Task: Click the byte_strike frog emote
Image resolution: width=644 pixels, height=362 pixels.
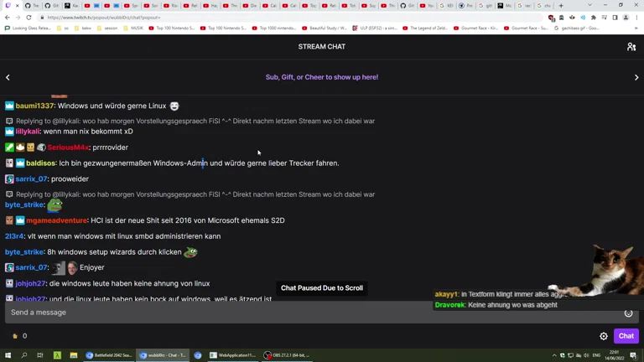Action: pyautogui.click(x=55, y=204)
